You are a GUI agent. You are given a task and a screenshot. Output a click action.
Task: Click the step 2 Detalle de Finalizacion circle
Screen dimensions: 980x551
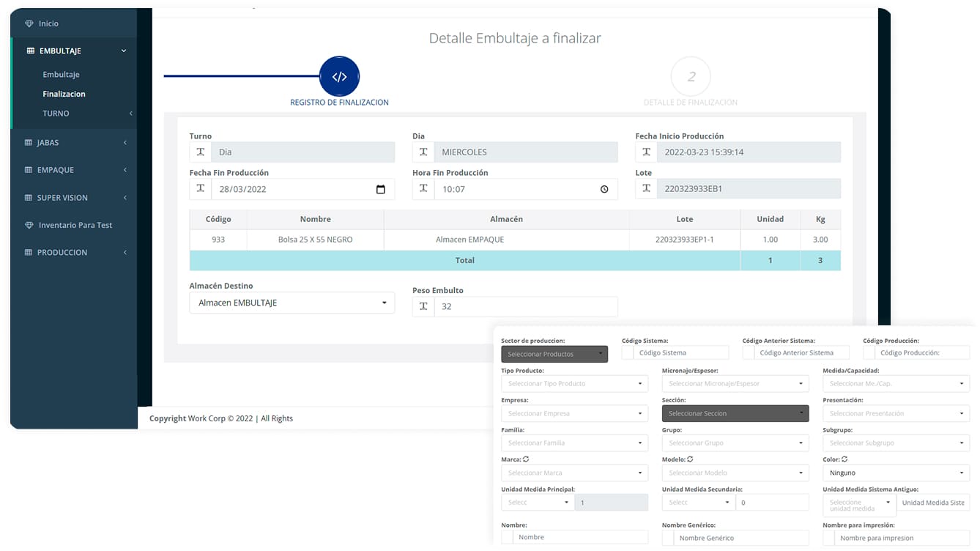pyautogui.click(x=691, y=77)
